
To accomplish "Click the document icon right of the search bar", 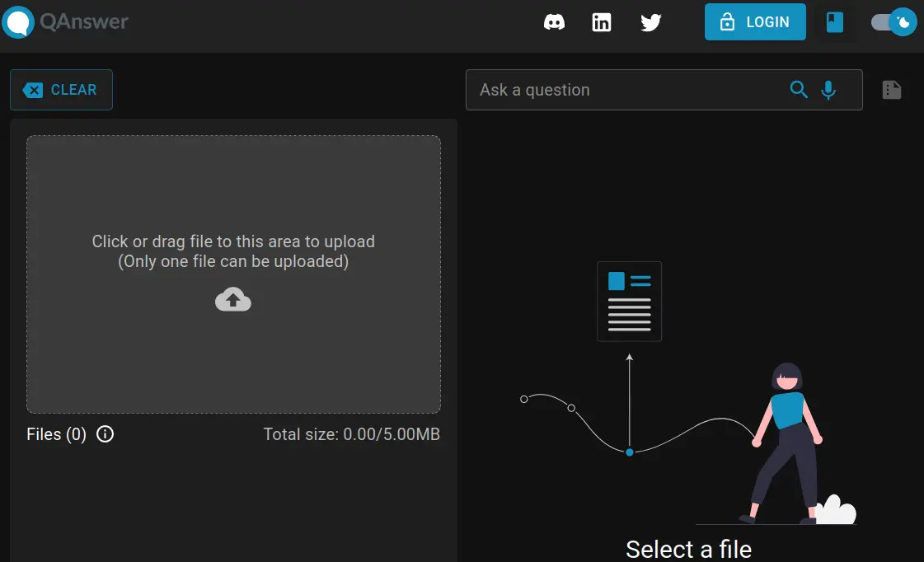I will pos(891,89).
